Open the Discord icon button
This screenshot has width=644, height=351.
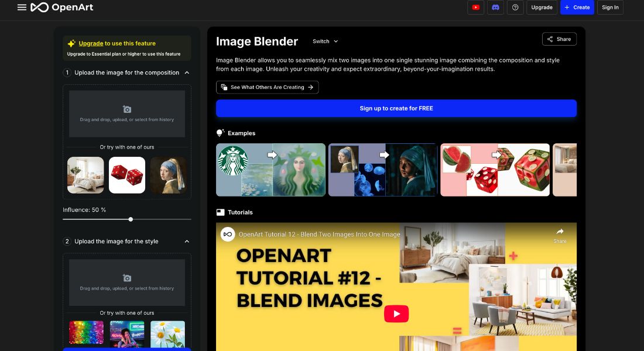pos(495,8)
